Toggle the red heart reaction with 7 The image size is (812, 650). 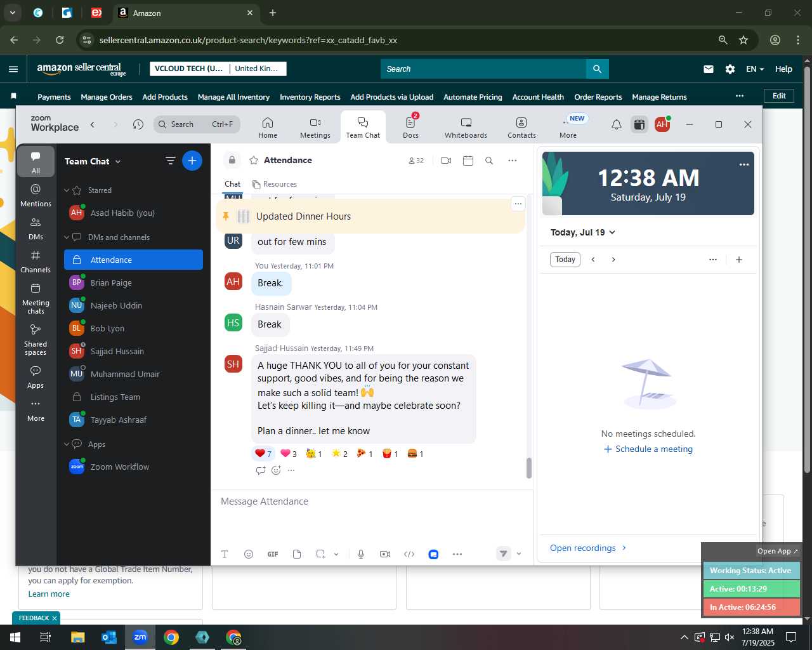pyautogui.click(x=263, y=453)
